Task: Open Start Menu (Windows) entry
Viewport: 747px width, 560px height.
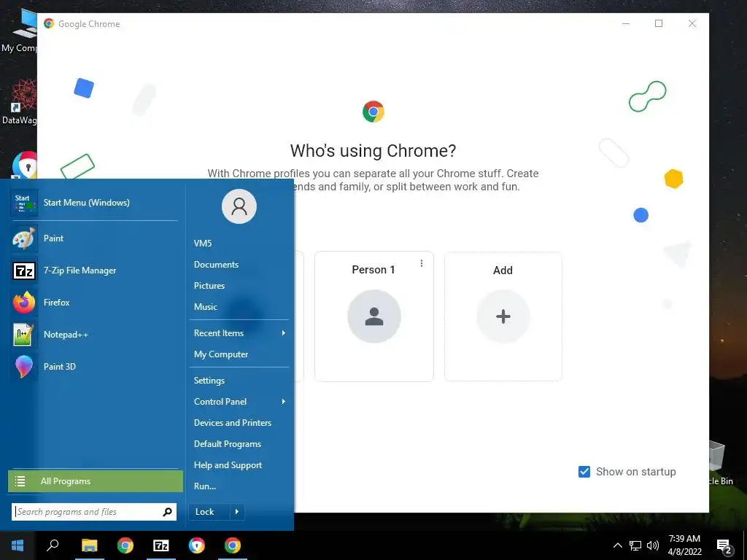Action: tap(94, 203)
